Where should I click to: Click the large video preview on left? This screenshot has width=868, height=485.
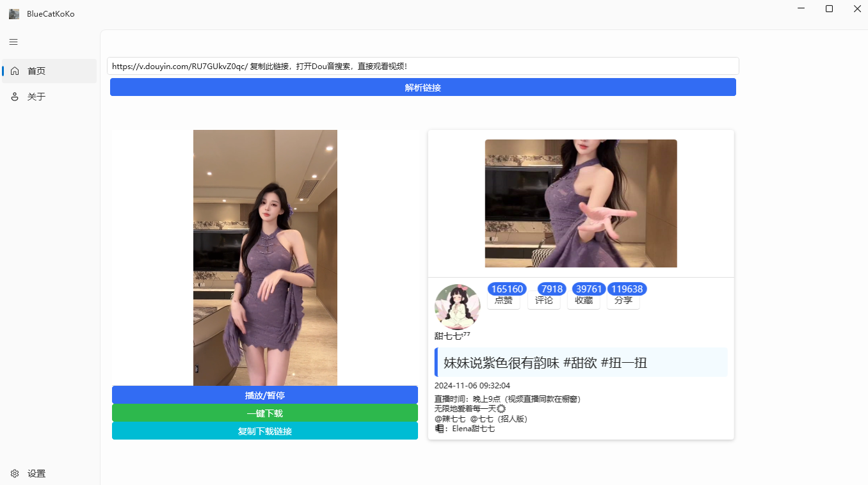(264, 256)
